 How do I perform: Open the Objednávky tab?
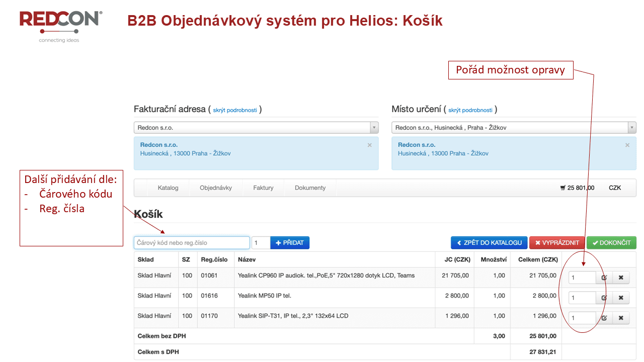click(x=216, y=188)
